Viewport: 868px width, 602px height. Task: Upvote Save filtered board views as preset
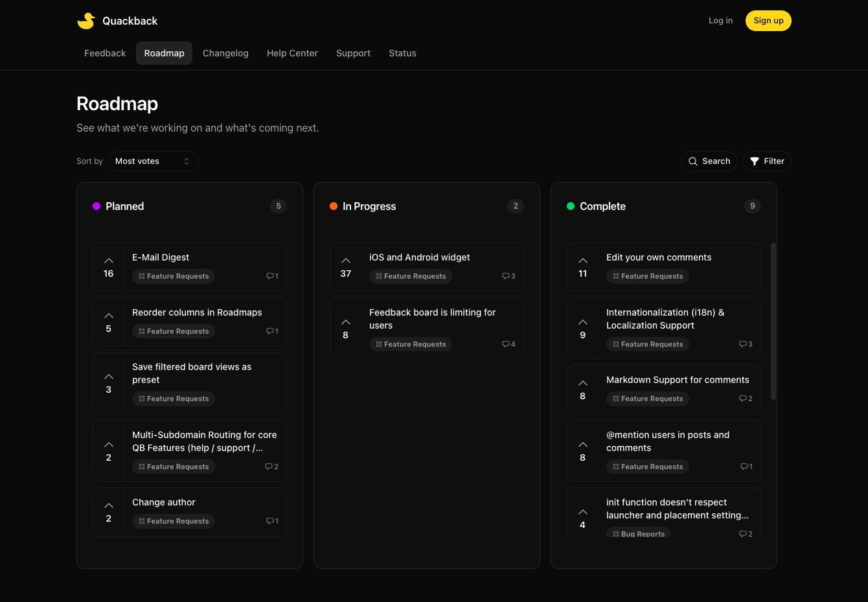point(109,383)
